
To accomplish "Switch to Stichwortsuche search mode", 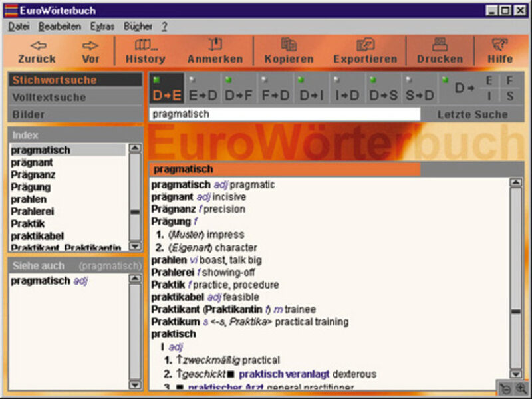I will (75, 80).
